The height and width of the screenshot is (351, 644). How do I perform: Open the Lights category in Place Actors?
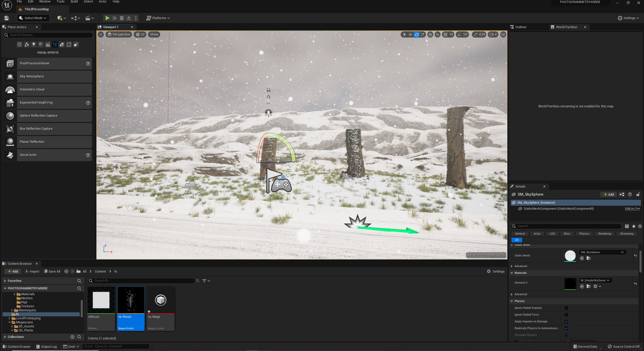(x=34, y=45)
